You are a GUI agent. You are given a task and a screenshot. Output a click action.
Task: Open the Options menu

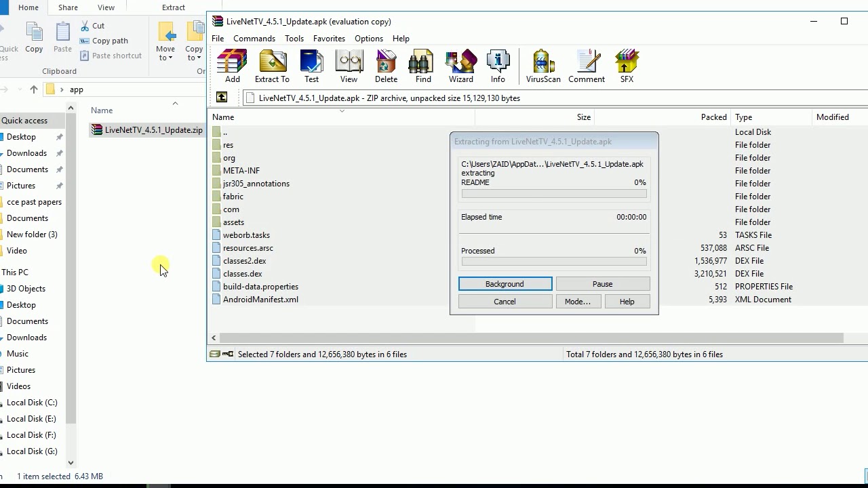(368, 39)
